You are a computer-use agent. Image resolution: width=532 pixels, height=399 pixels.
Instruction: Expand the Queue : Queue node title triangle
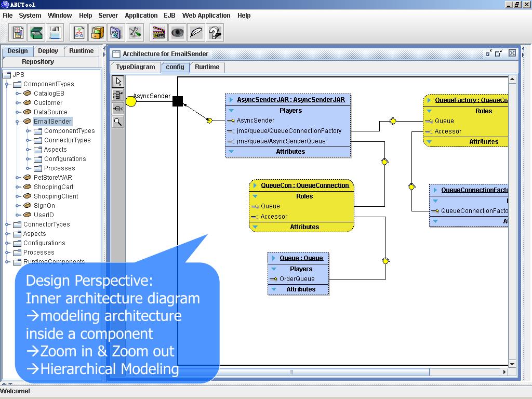274,258
